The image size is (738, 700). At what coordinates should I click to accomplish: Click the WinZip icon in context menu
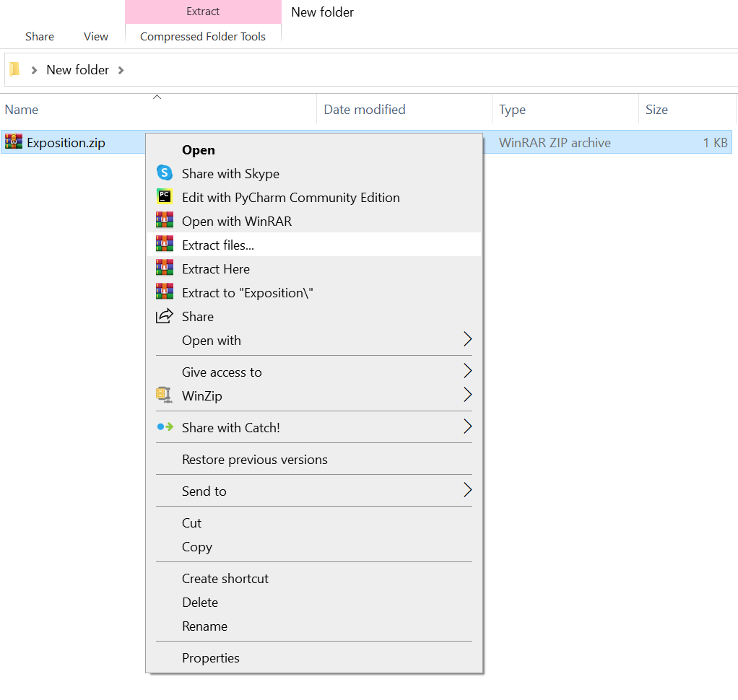pos(164,395)
